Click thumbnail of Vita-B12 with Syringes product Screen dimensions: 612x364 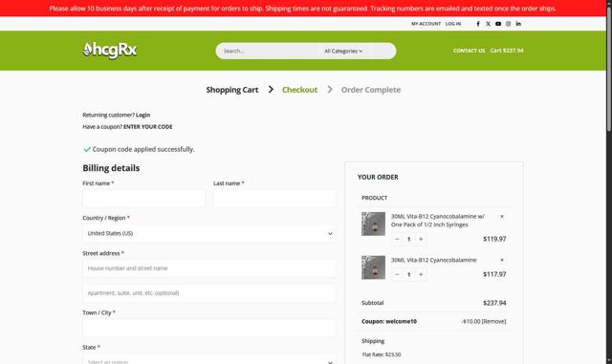[x=373, y=224]
